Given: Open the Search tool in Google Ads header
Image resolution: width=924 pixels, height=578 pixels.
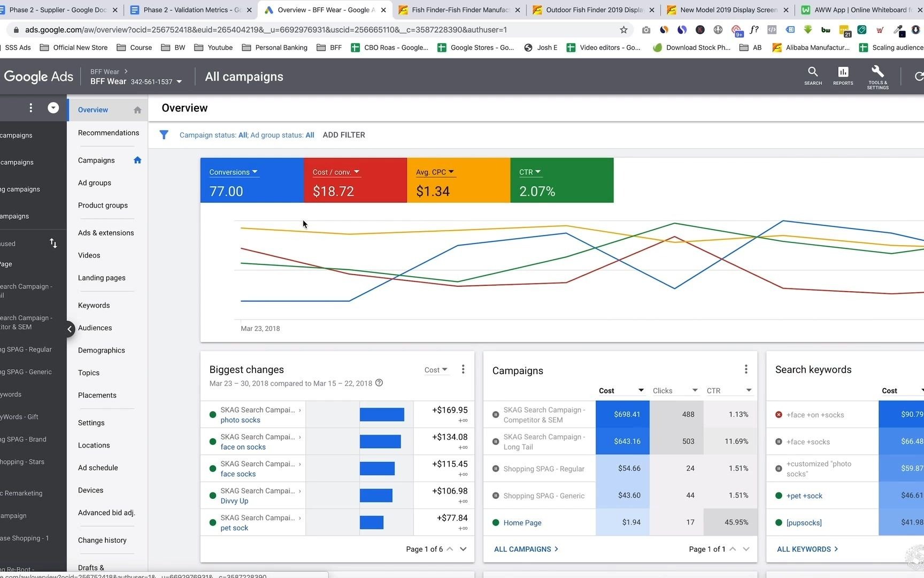Looking at the screenshot, I should [813, 75].
